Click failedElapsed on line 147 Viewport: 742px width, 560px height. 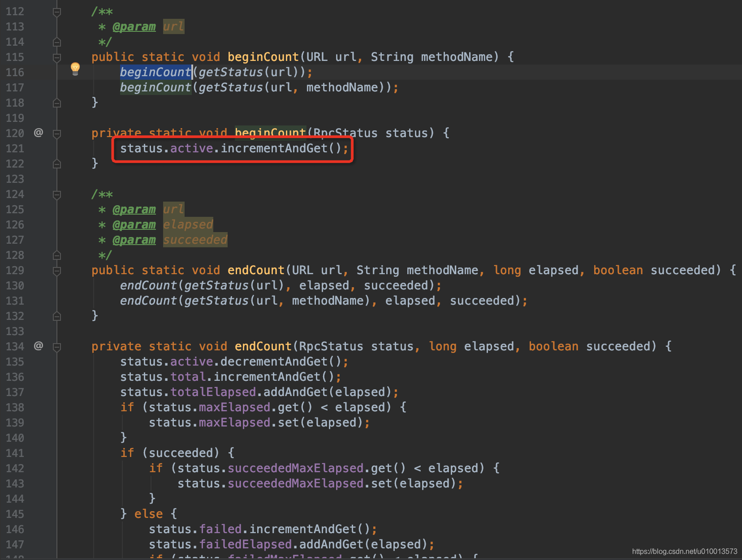click(x=246, y=544)
